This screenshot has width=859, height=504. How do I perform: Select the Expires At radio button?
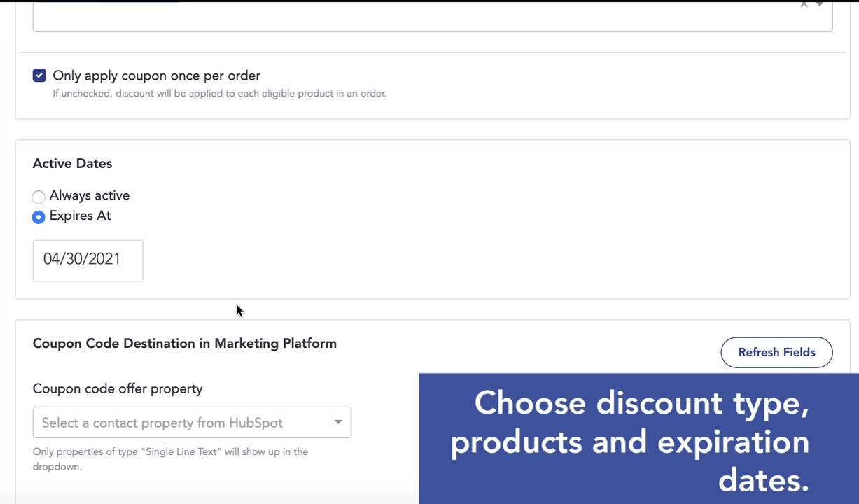(39, 217)
